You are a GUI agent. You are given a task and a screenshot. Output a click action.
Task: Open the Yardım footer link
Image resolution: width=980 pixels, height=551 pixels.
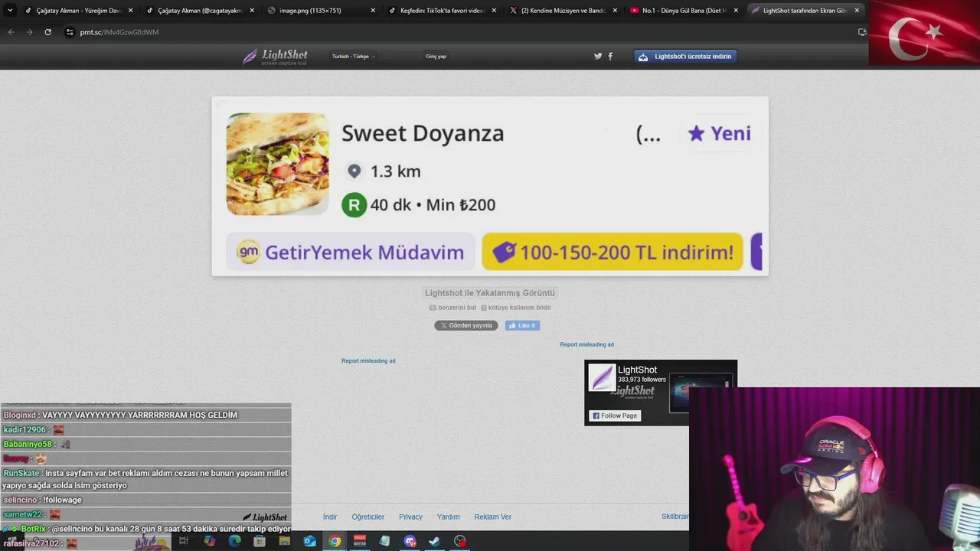(x=448, y=517)
